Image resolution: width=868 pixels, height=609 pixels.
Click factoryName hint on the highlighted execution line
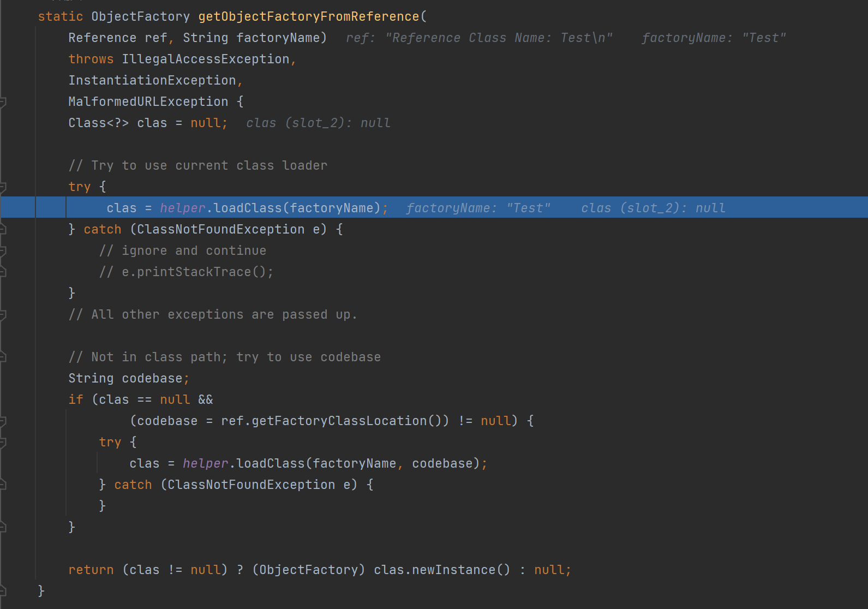pos(478,208)
